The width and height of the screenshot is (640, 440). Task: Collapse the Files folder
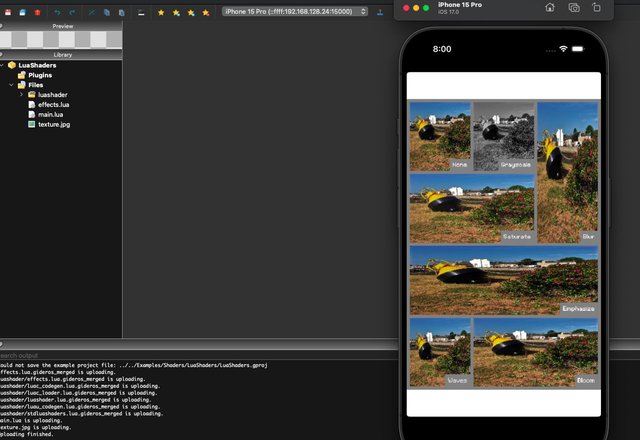(11, 85)
